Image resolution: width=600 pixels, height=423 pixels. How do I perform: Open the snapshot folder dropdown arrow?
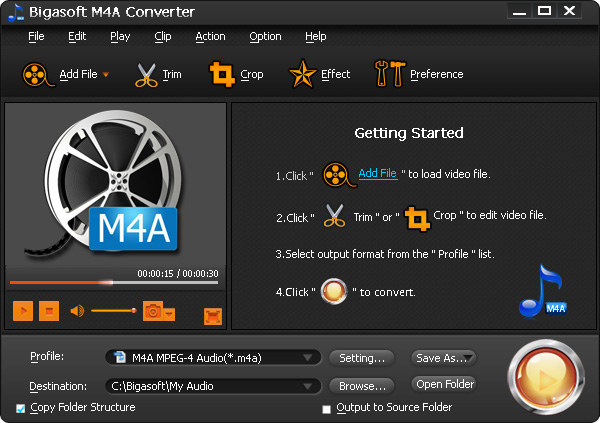point(169,314)
